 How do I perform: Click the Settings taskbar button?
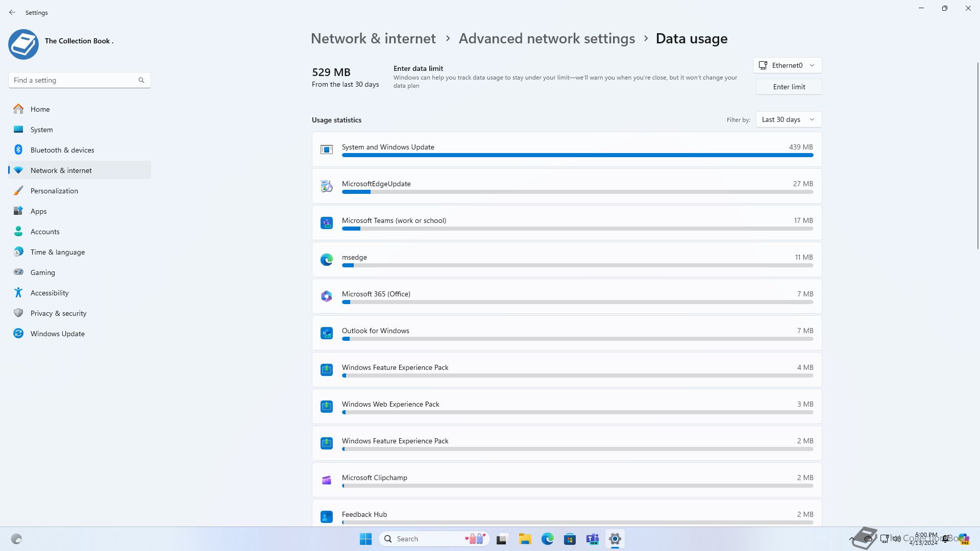[x=615, y=539]
